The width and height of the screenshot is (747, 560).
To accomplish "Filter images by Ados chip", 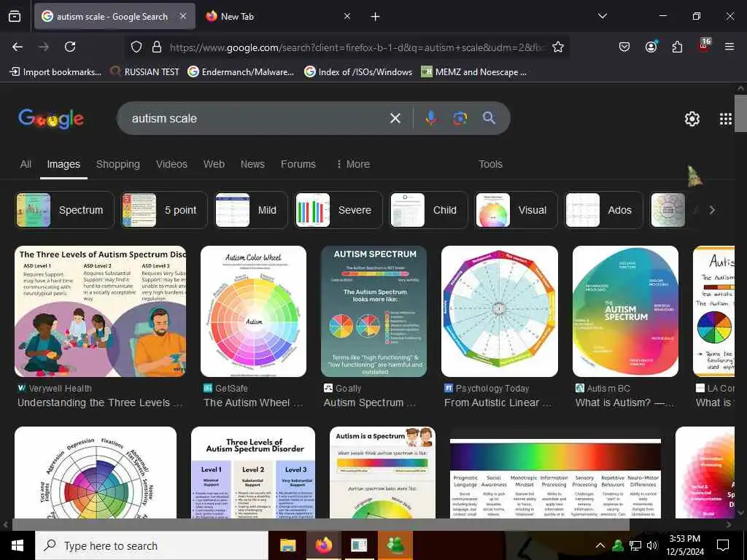I will point(603,210).
